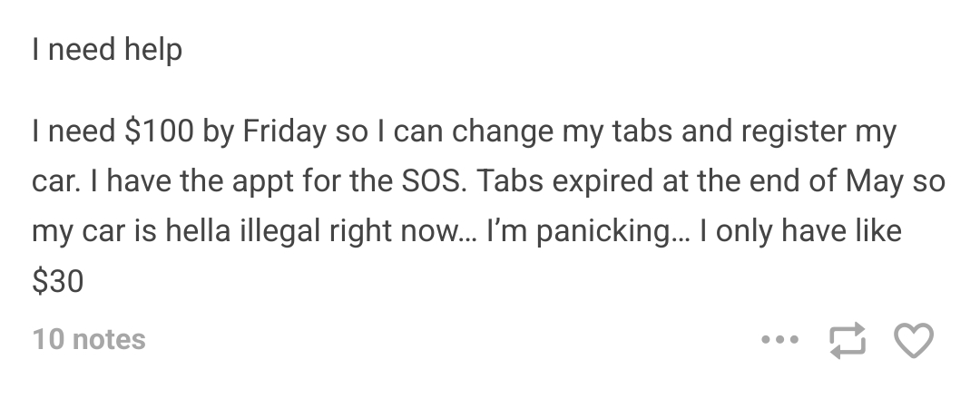Click the word "May" in the post

[x=875, y=181]
